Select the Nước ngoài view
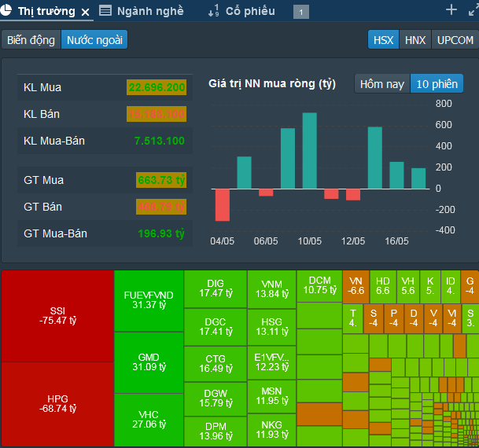Viewport: 479px width, 448px height. coord(94,40)
